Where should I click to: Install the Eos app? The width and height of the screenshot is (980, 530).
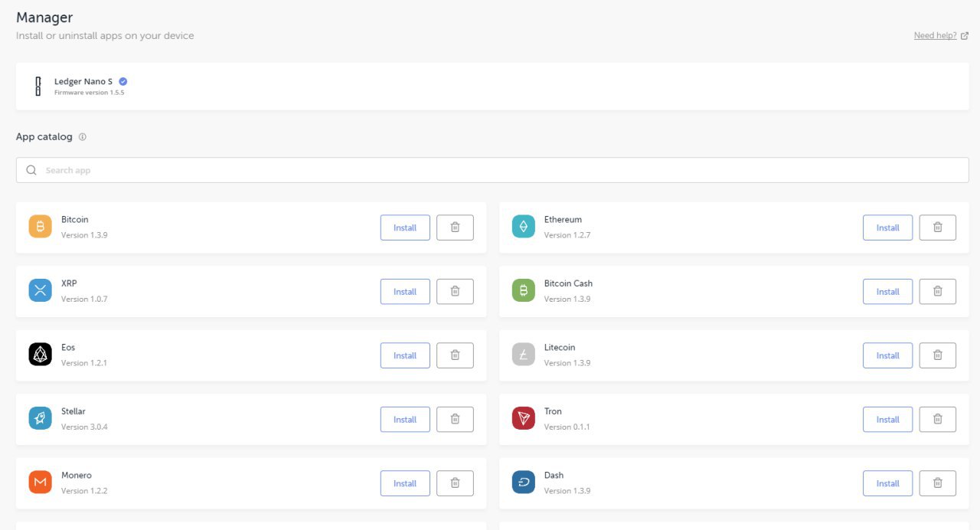pos(405,355)
